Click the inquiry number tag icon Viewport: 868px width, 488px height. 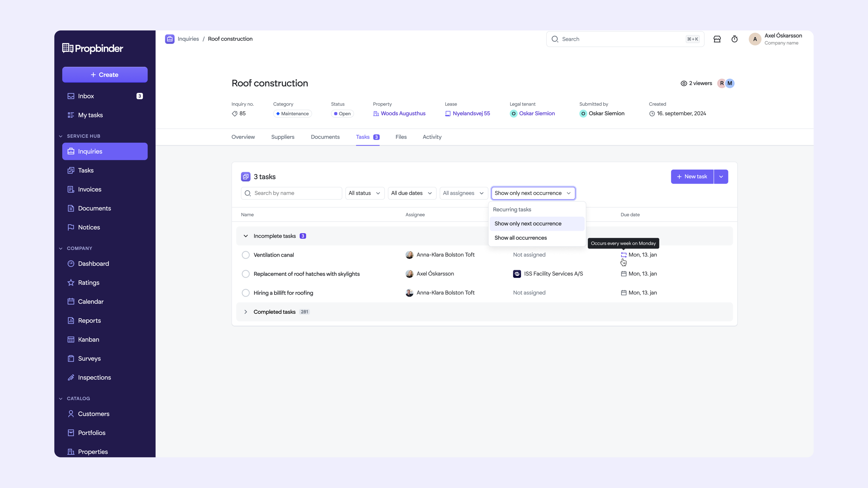point(234,114)
